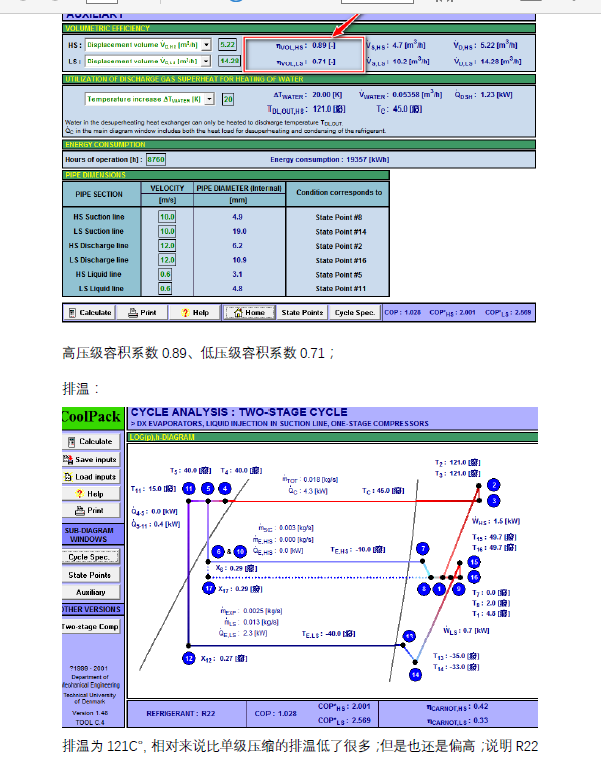Open the LS displacement volume dropdown
This screenshot has width=601, height=764.
207,61
